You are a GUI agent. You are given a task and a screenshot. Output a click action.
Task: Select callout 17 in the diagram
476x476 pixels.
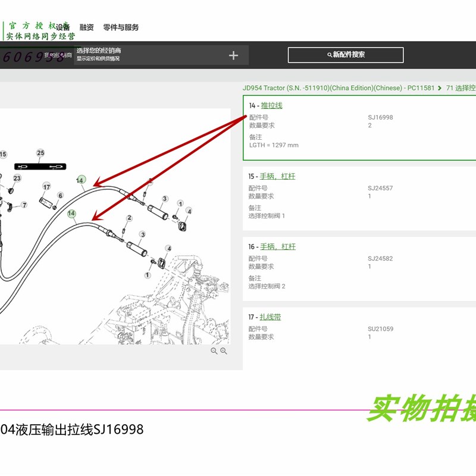pyautogui.click(x=46, y=187)
